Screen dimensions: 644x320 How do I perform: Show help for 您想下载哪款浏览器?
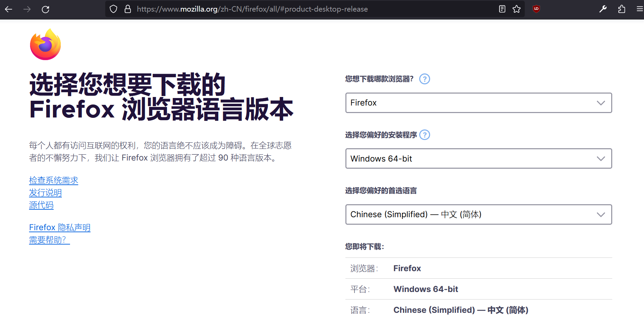(x=425, y=79)
